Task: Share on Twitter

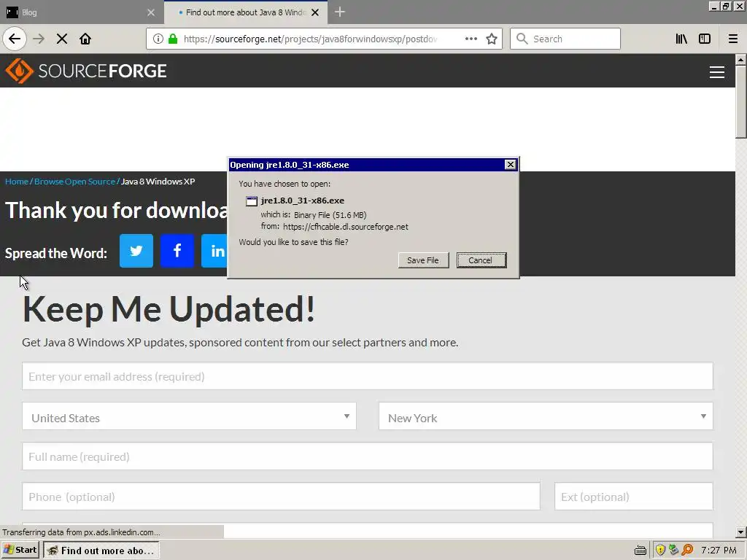Action: [136, 251]
